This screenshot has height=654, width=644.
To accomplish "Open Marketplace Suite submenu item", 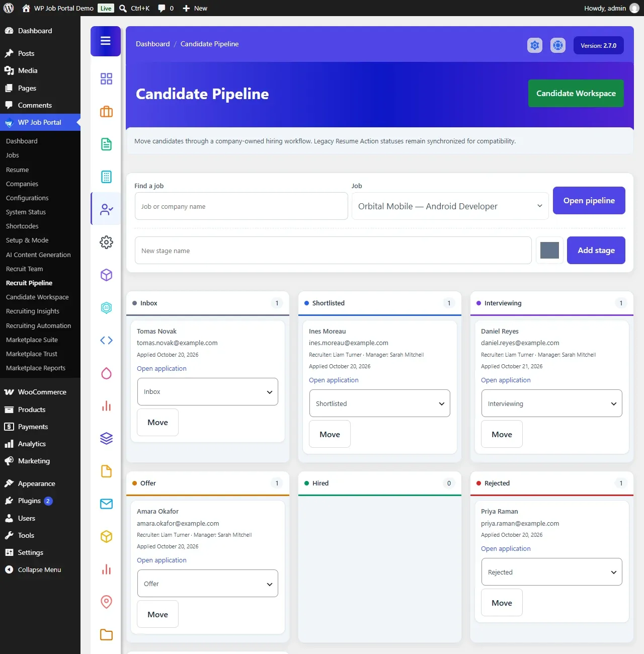I will 32,340.
